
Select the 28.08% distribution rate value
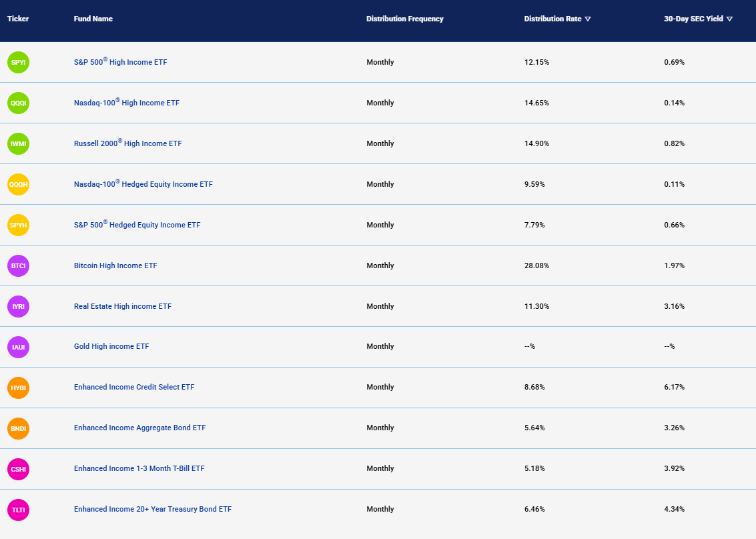(536, 265)
